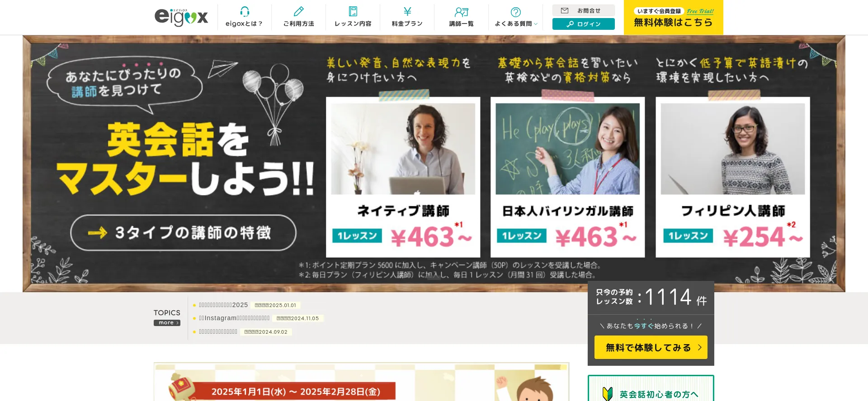Open the eigoxとは？ menu item
This screenshot has height=401, width=868.
click(x=244, y=18)
